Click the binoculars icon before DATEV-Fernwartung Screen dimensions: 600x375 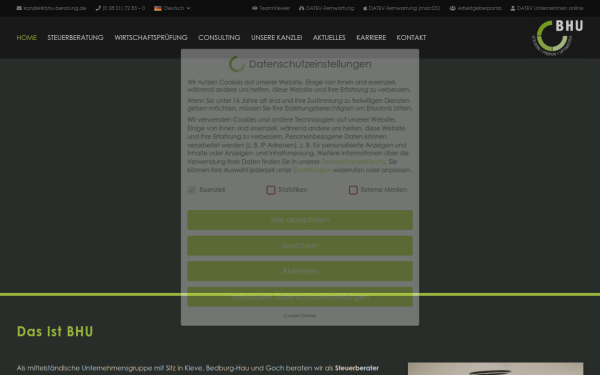(x=302, y=8)
